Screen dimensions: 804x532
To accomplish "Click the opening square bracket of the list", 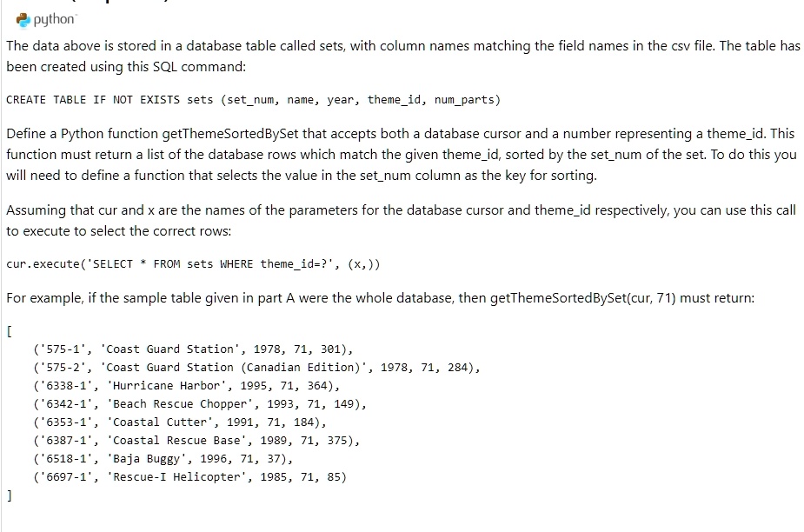I will click(x=10, y=331).
